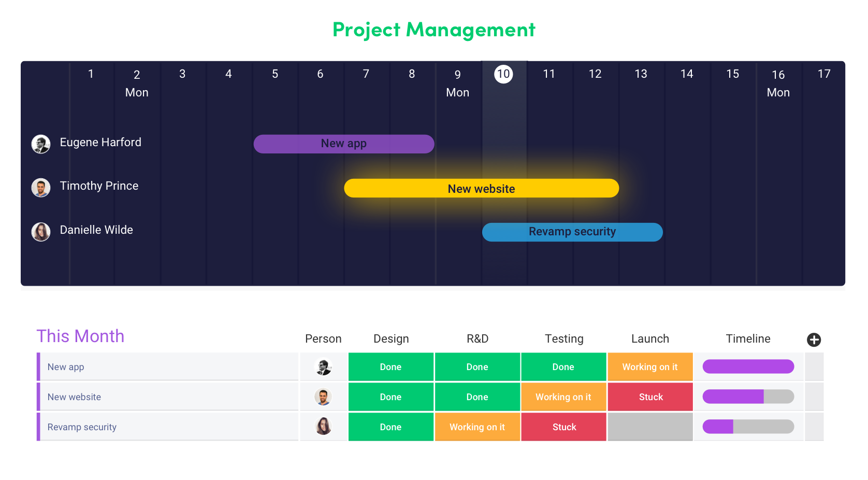Change the Working on it status for New app Launch

(650, 366)
